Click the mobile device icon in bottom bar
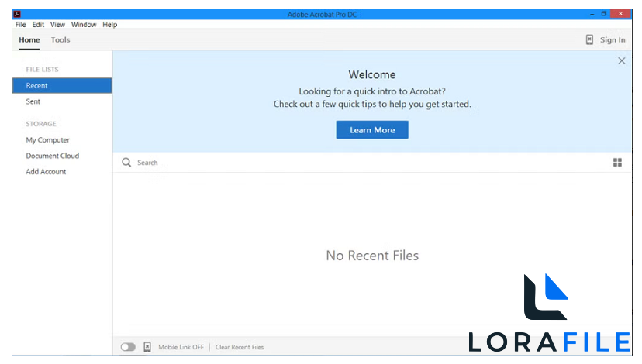This screenshot has width=642, height=364. tap(147, 347)
